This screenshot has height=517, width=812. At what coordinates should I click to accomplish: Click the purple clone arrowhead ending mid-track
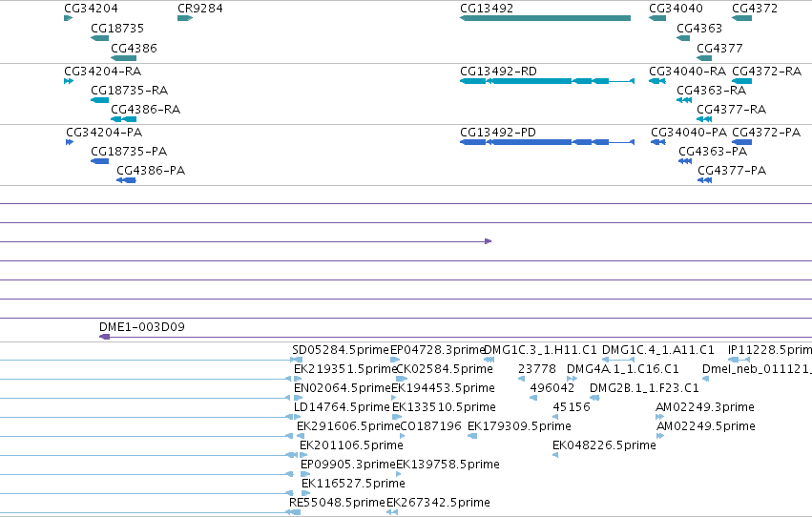coord(488,241)
